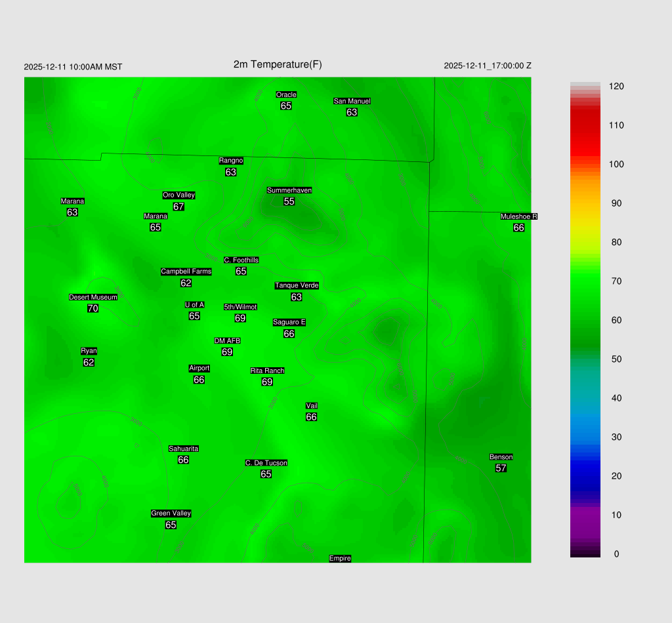This screenshot has height=623, width=672.
Task: Select the San Manuel station label
Action: [352, 101]
